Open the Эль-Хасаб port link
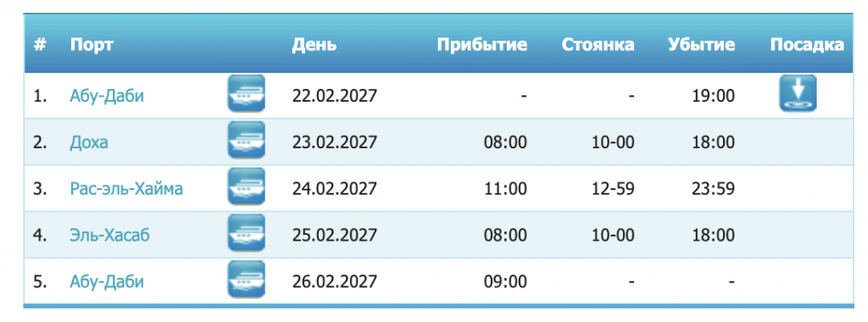868x322 pixels. pos(109,236)
